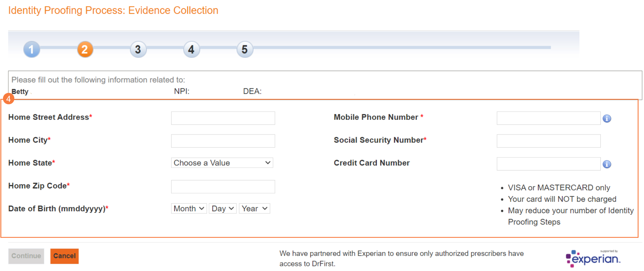Open the birth Day dropdown

point(222,209)
